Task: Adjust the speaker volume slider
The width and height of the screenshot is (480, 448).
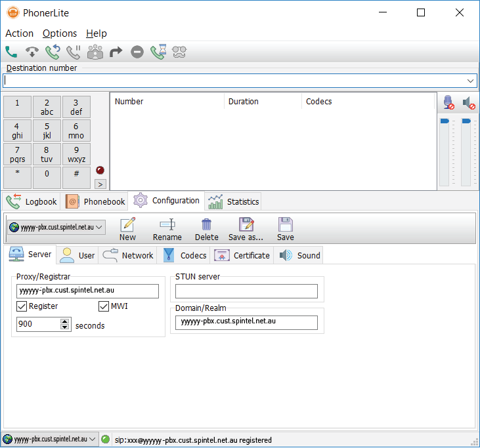Action: 466,121
